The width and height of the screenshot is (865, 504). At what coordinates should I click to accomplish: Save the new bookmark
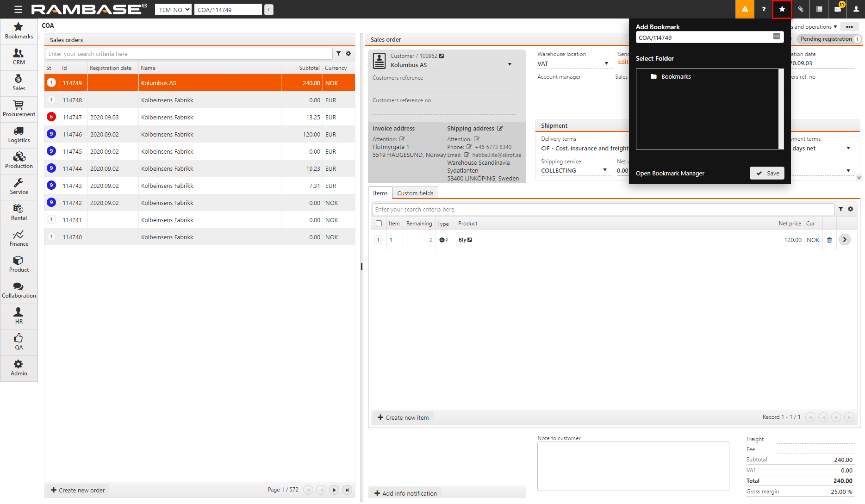767,173
